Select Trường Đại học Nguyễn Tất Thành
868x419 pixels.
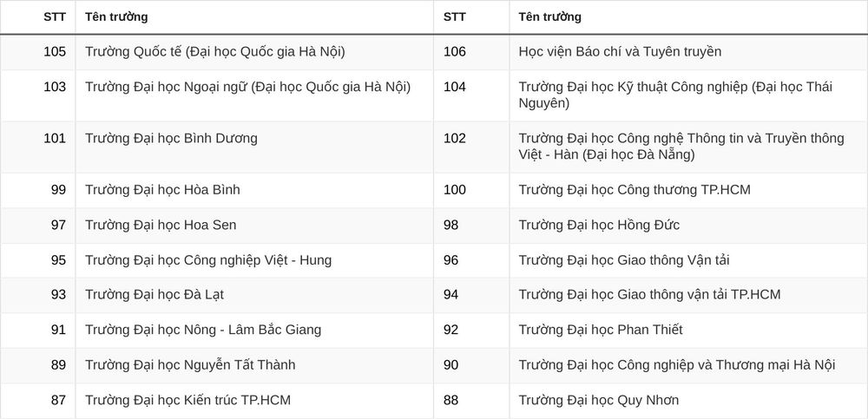coord(190,364)
